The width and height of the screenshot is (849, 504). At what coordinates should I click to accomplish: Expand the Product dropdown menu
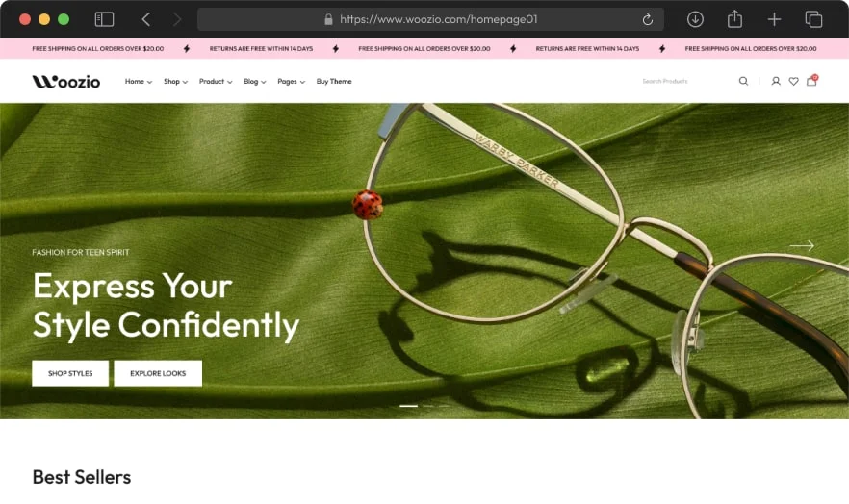(216, 81)
